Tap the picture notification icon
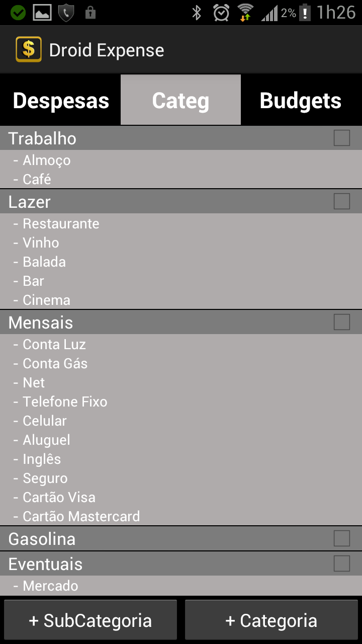362x644 pixels. point(42,13)
